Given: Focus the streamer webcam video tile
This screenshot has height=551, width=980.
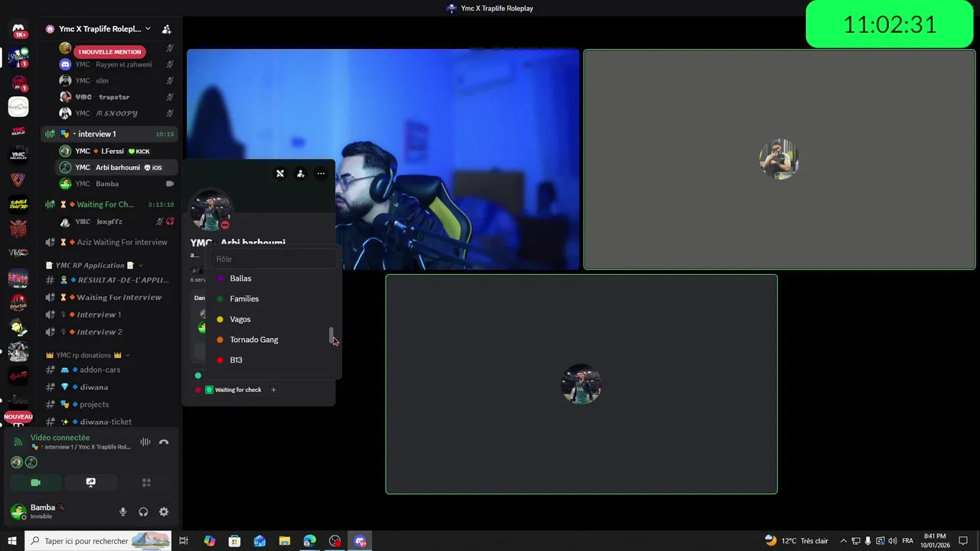Looking at the screenshot, I should coord(383,160).
